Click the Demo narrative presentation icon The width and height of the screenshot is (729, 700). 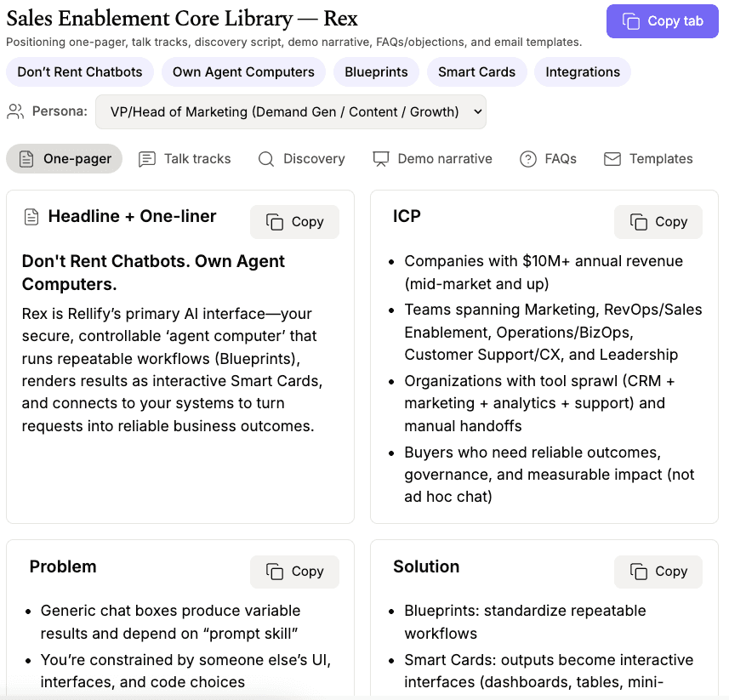coord(381,159)
